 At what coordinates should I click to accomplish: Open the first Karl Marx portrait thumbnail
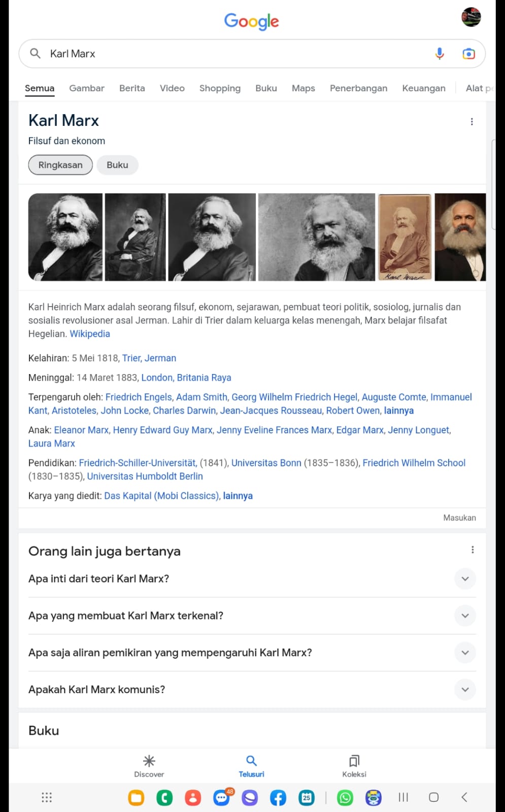click(65, 237)
